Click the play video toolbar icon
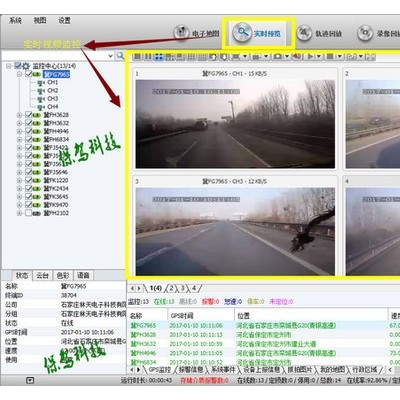Screen dimensions: 400x400 [310, 57]
